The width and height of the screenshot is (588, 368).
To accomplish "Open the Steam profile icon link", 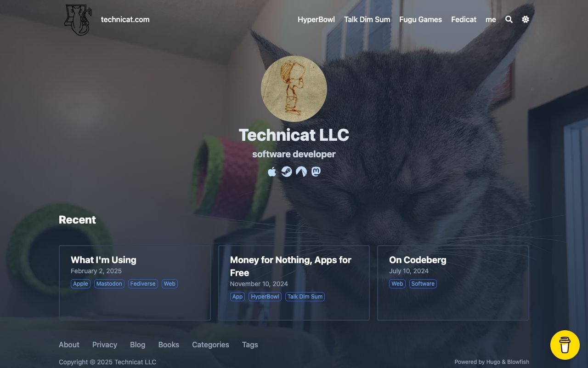I will (287, 172).
